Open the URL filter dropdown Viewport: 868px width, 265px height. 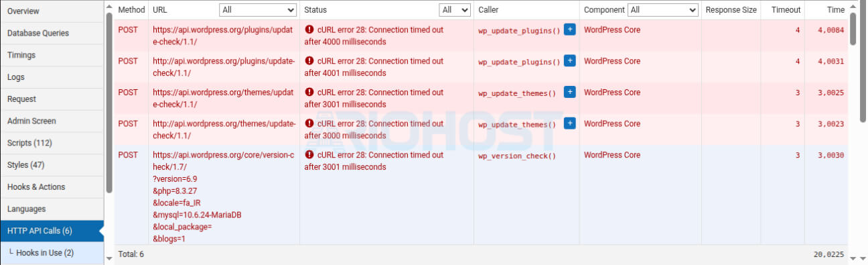(258, 10)
